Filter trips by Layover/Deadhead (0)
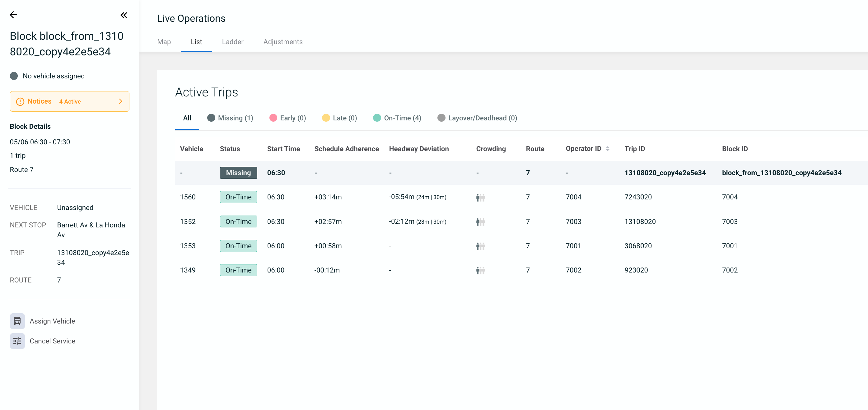The width and height of the screenshot is (868, 410). [478, 118]
